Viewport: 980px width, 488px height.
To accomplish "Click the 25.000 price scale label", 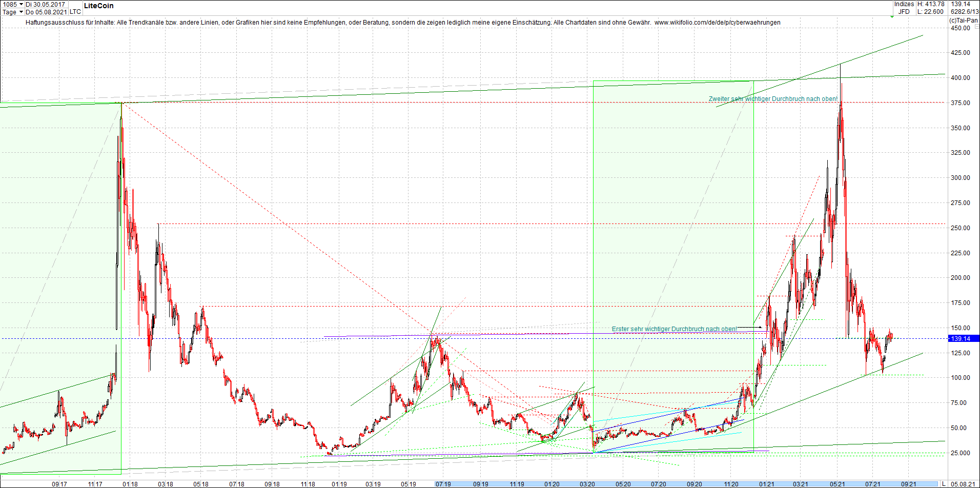I will (961, 453).
